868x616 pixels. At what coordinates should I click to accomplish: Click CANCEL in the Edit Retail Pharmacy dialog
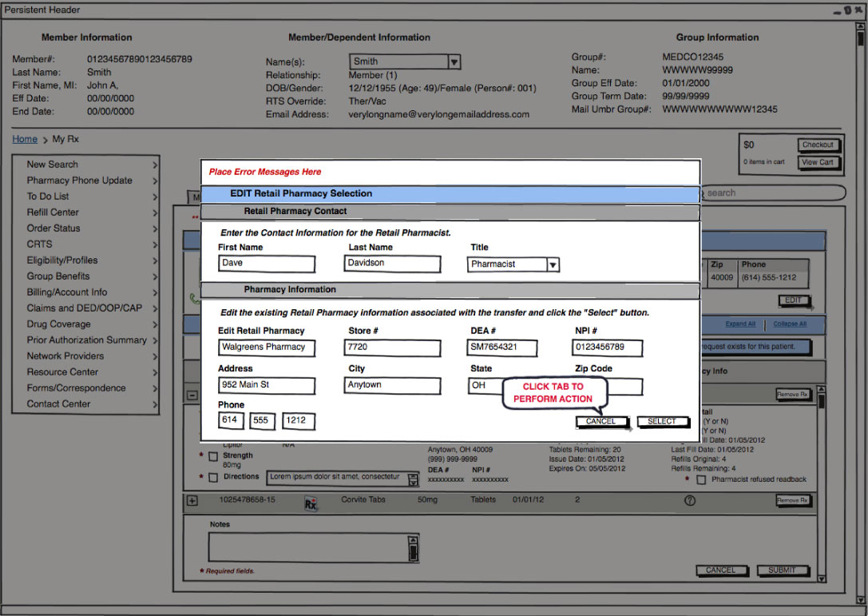[x=602, y=422]
